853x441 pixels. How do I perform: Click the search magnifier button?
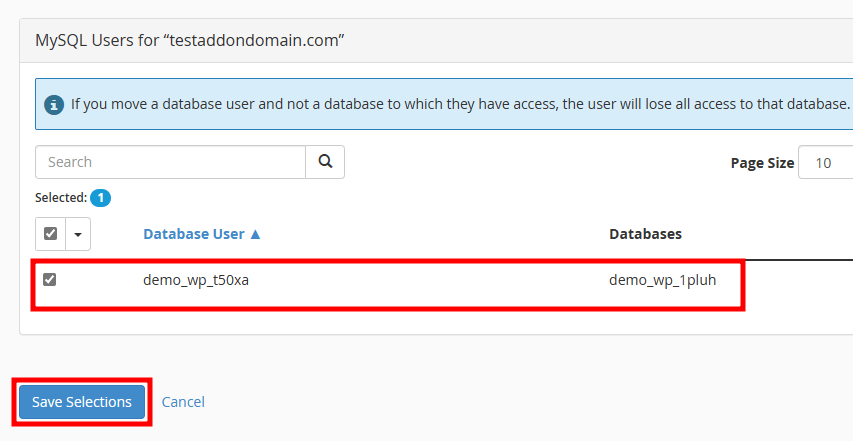coord(325,162)
